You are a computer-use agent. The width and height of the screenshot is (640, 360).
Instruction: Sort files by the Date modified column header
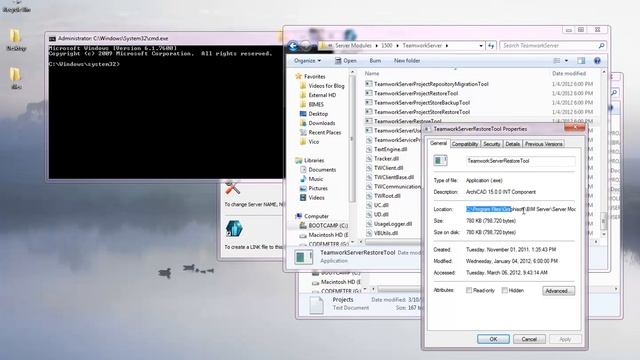click(x=569, y=73)
